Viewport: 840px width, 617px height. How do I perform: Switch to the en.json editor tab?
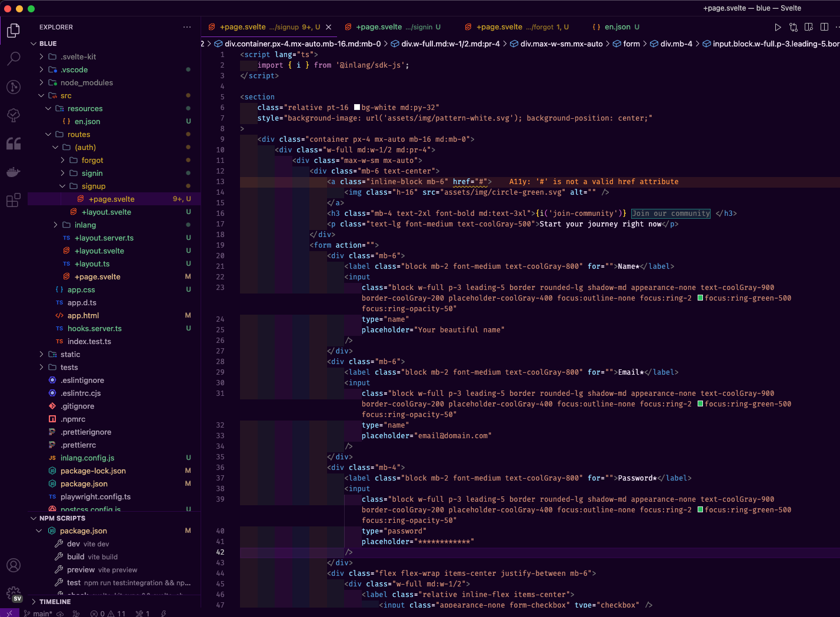pyautogui.click(x=616, y=27)
